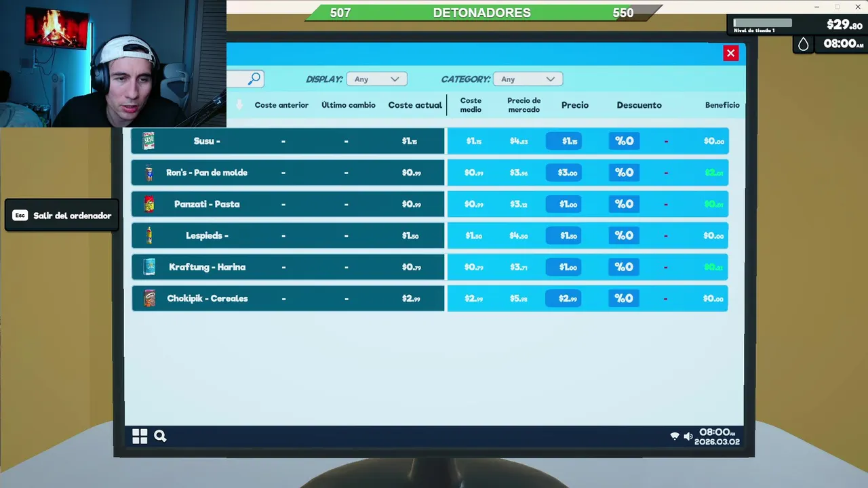
Task: Click the water drop icon near the clock
Action: click(x=804, y=44)
